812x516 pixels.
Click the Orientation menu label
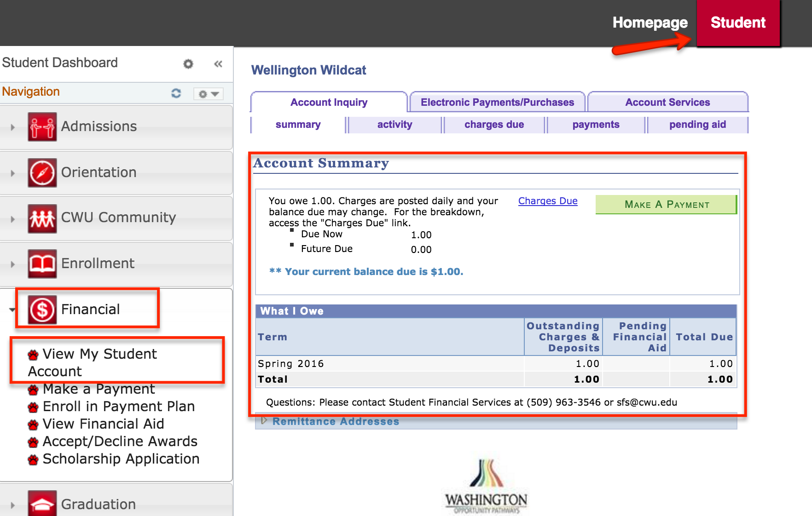(99, 172)
